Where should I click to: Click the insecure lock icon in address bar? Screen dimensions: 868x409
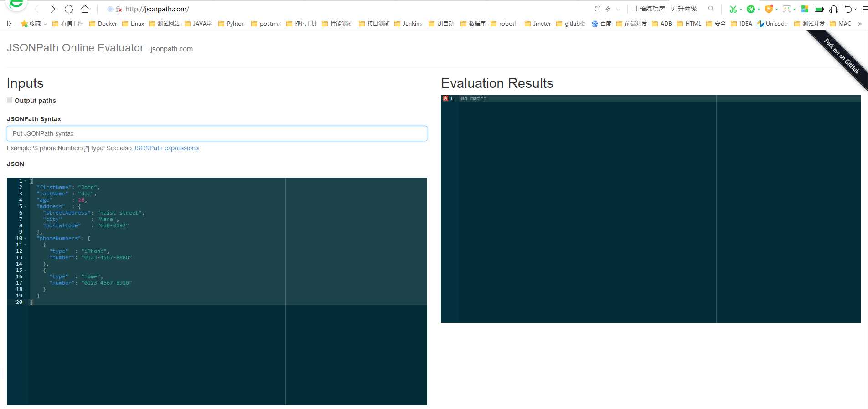(x=119, y=9)
